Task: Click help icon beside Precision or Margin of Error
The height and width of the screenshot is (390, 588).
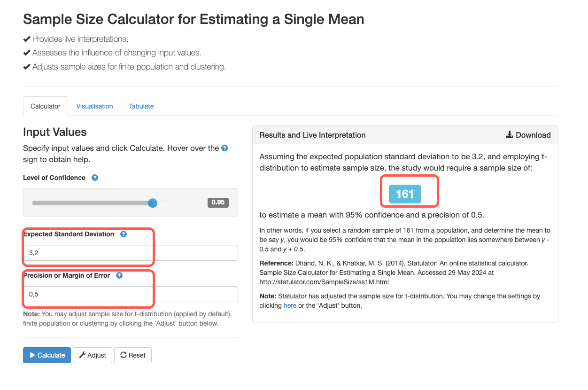Action: [119, 275]
